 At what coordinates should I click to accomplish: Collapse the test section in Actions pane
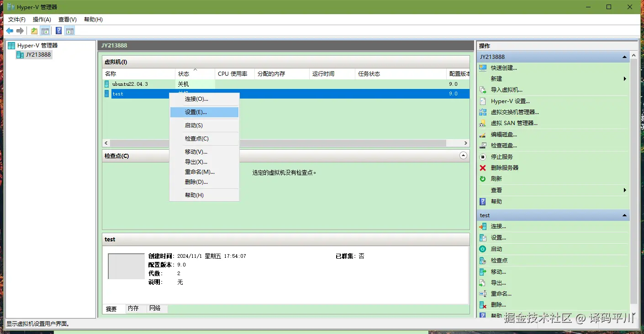coord(624,215)
